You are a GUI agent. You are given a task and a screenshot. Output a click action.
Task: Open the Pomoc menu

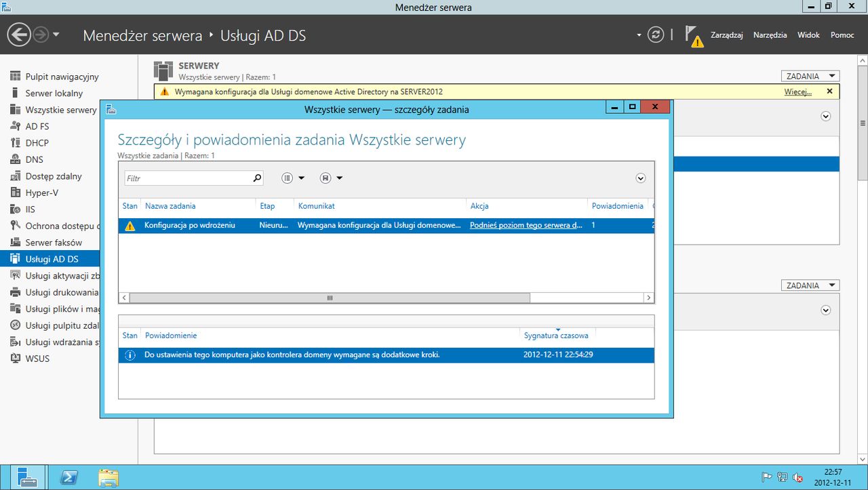point(842,35)
